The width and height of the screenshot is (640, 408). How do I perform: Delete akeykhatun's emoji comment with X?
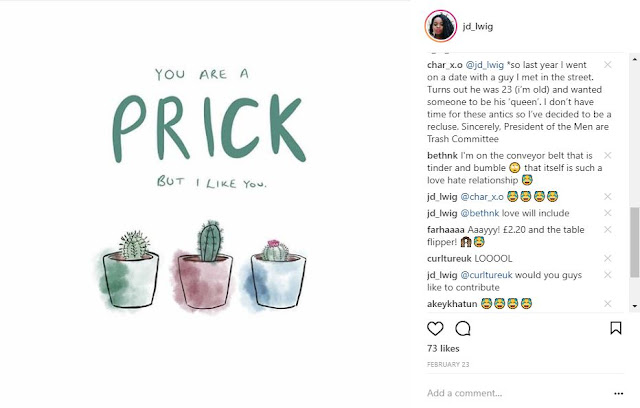(608, 302)
